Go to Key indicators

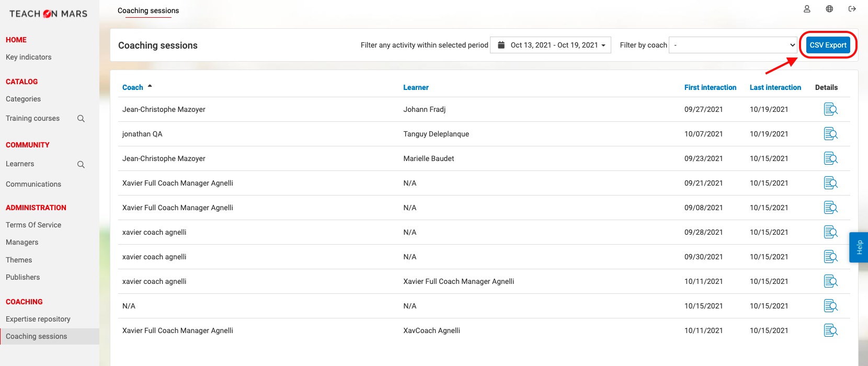pyautogui.click(x=29, y=57)
